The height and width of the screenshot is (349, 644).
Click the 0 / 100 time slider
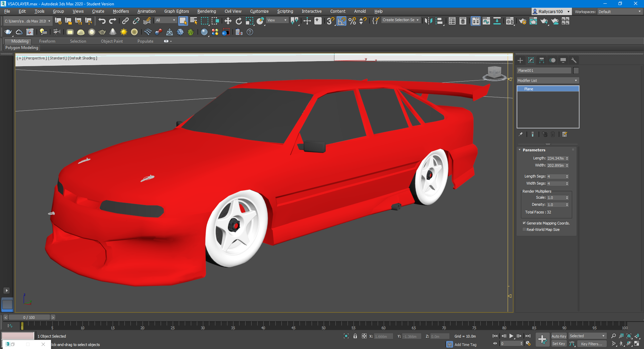click(29, 317)
